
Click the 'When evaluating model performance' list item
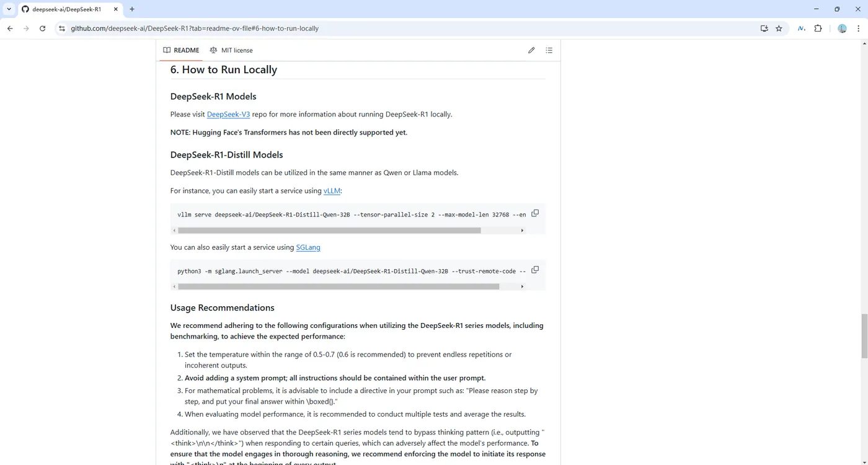click(355, 414)
